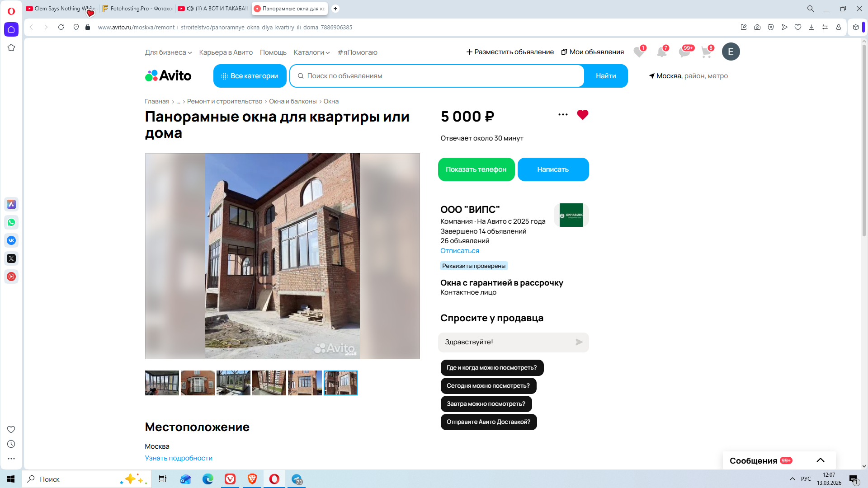Mute the playing YouTube tab's audio icon
The width and height of the screenshot is (868, 488).
pyautogui.click(x=190, y=9)
